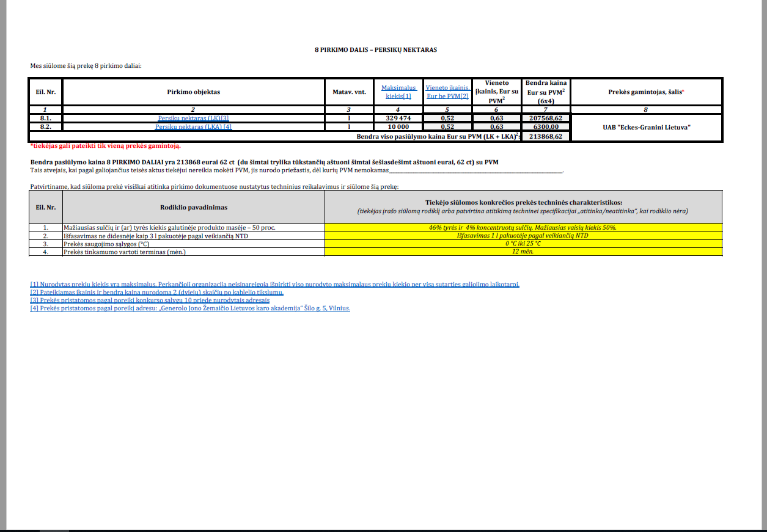Click the 'Maksimalus kiekis[1]' header link

point(398,92)
